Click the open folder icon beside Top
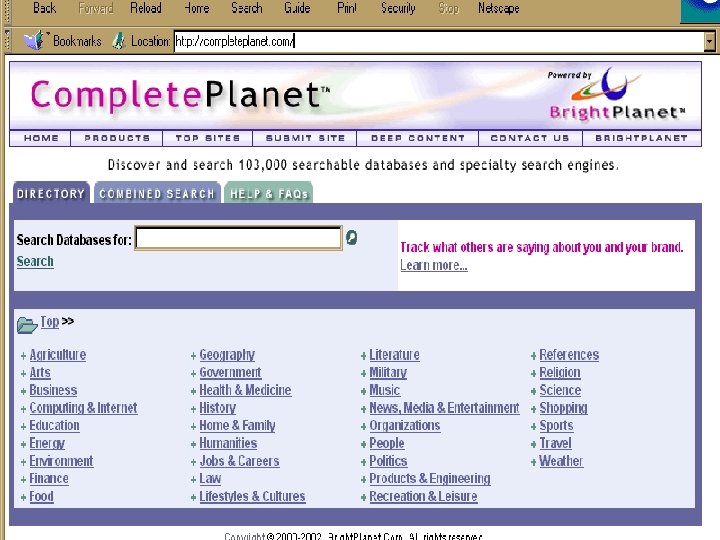Image resolution: width=720 pixels, height=540 pixels. pos(27,324)
